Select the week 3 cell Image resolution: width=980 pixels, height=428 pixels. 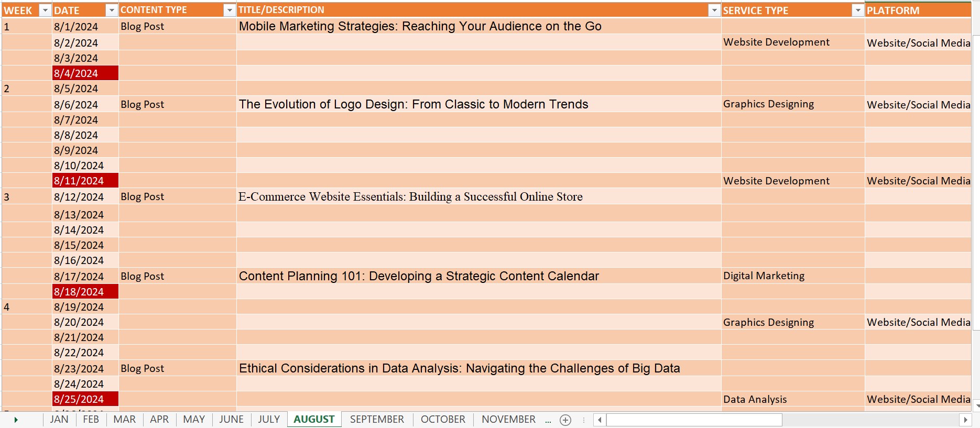[27, 197]
